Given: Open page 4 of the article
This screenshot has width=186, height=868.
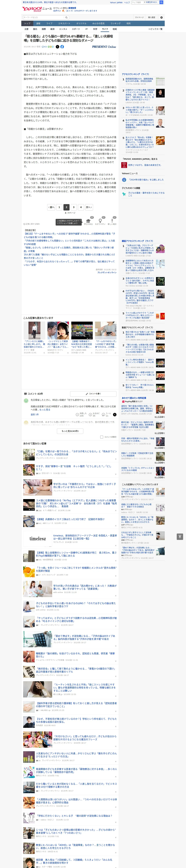Looking at the screenshot, I should (x=81, y=207).
